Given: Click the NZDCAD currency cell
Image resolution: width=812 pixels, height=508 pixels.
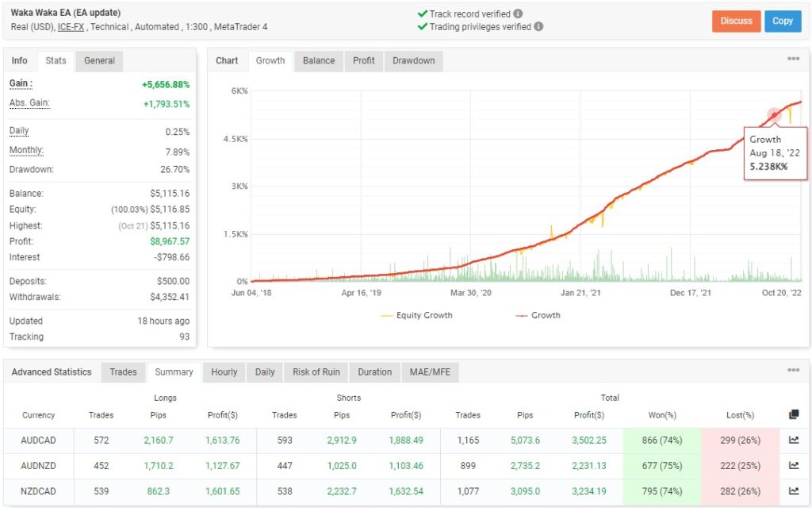Looking at the screenshot, I should (x=38, y=491).
